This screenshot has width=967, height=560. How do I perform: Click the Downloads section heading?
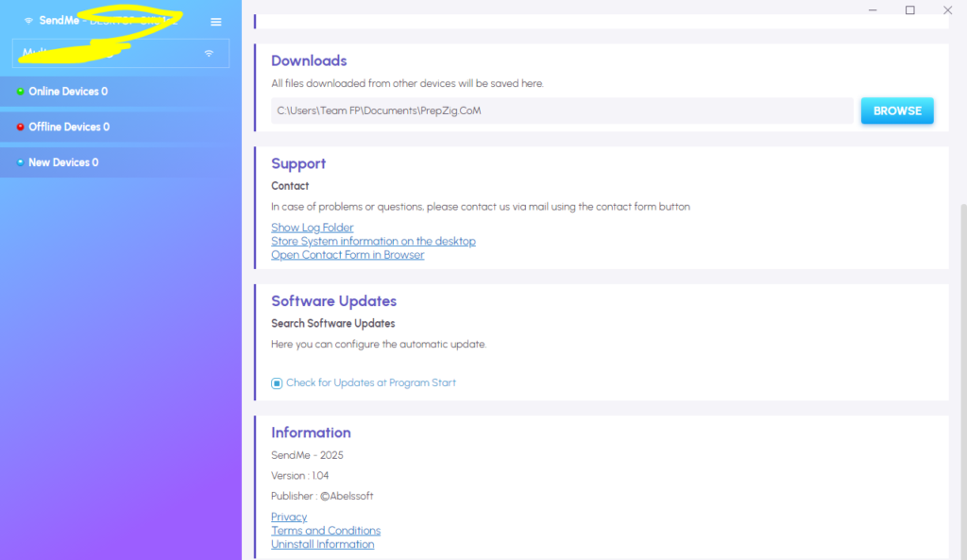tap(309, 61)
